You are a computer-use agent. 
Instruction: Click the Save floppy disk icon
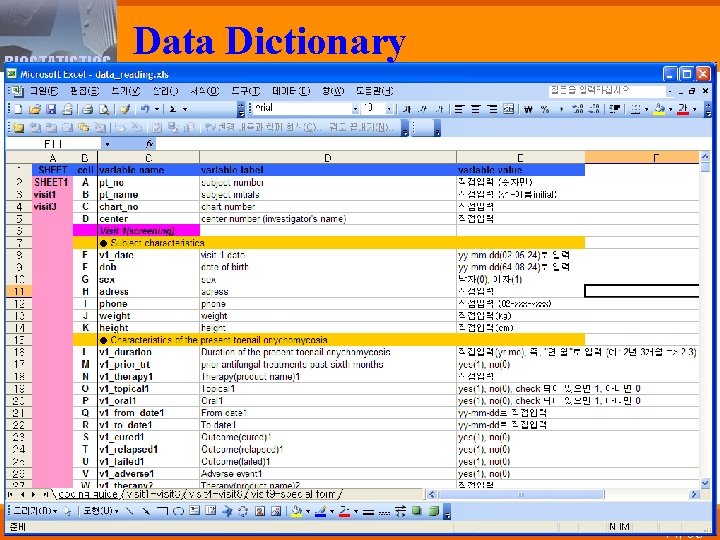tap(51, 109)
